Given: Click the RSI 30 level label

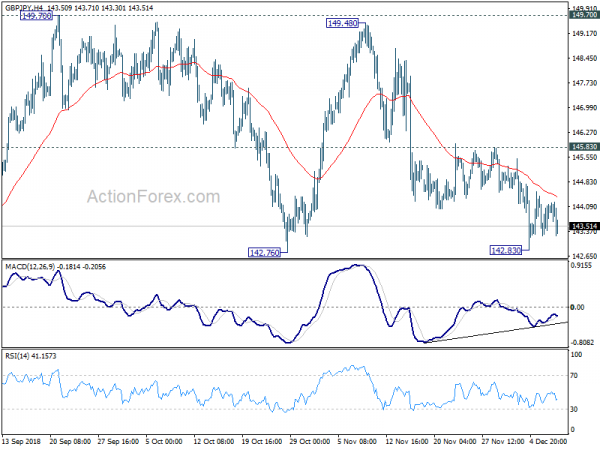Looking at the screenshot, I should tap(574, 409).
